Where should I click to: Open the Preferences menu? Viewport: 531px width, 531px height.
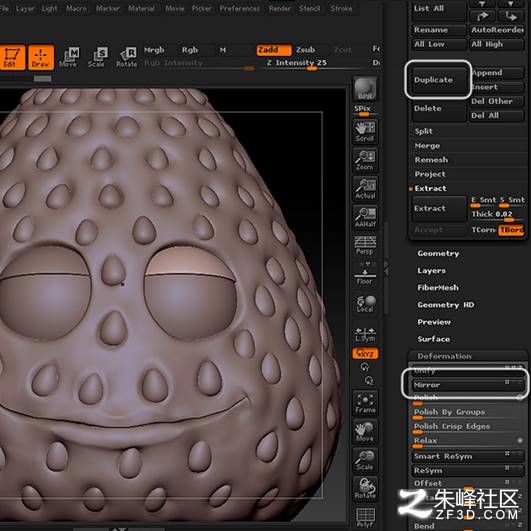(240, 8)
